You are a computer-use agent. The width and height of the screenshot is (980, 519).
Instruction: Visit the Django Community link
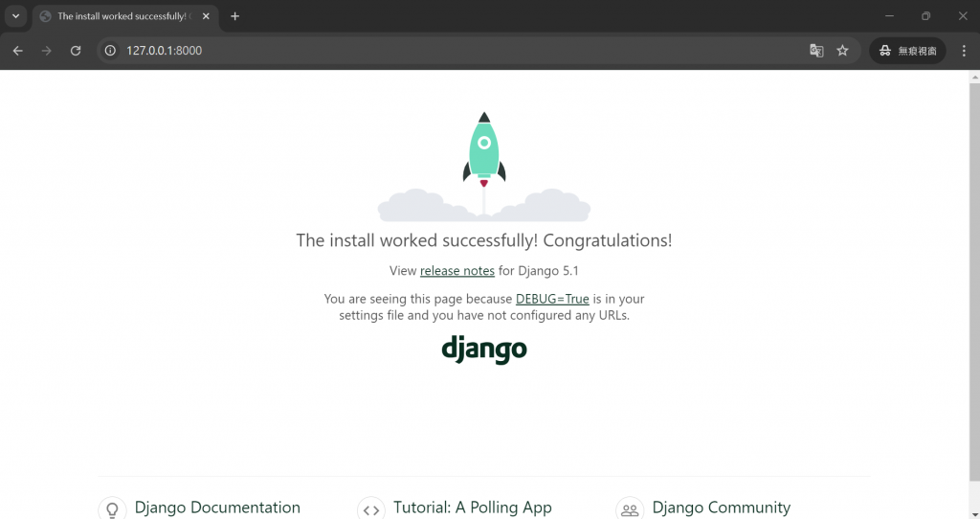pyautogui.click(x=722, y=508)
